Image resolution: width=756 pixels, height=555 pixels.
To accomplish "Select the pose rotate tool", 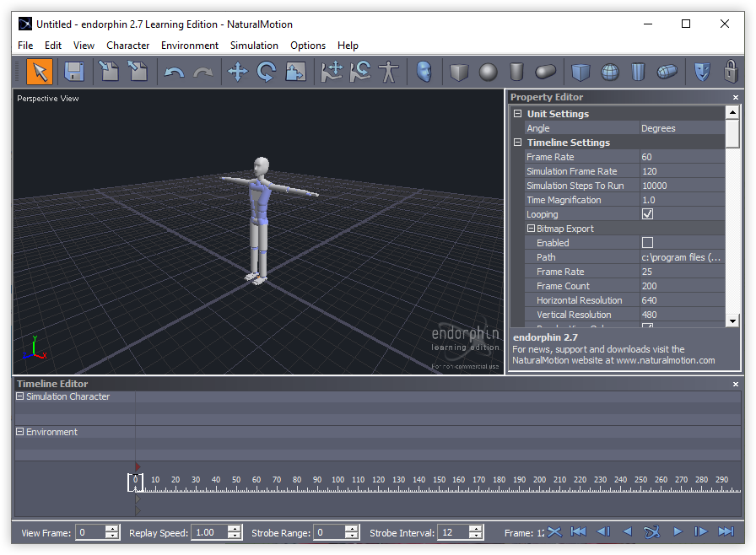I will [x=360, y=72].
